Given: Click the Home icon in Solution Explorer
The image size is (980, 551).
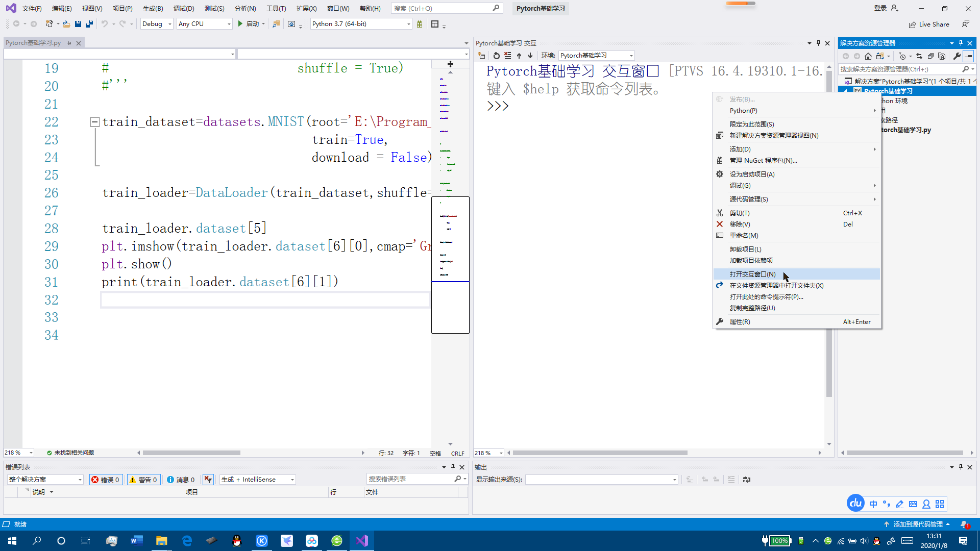Looking at the screenshot, I should pos(868,56).
